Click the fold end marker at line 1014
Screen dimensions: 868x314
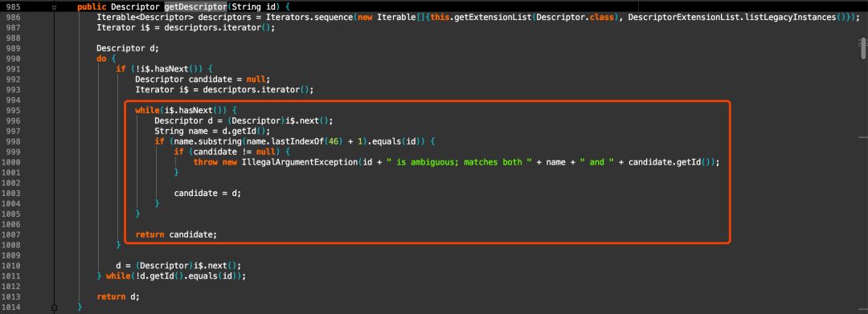[54, 307]
